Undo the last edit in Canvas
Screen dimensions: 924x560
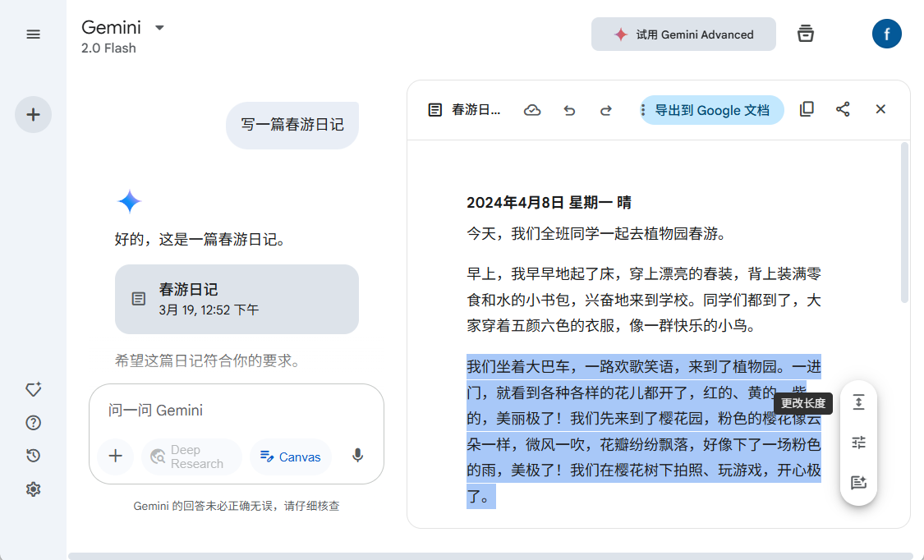tap(569, 109)
